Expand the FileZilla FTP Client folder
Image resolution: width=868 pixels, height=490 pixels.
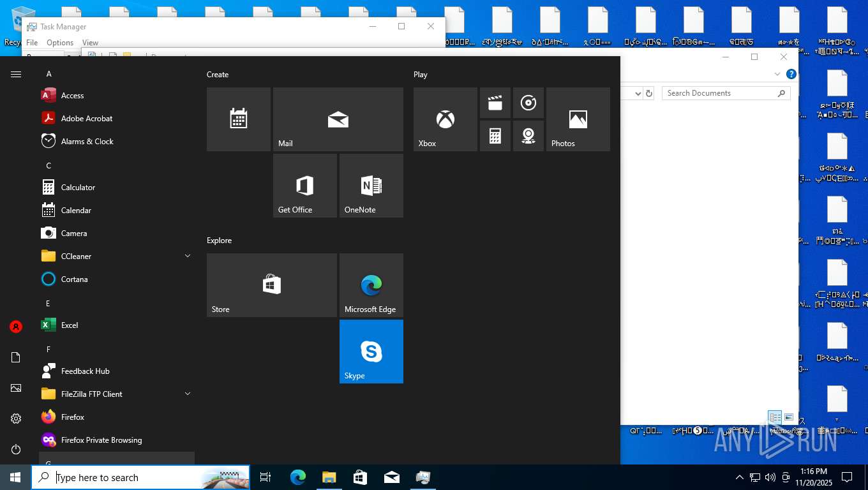click(x=188, y=394)
